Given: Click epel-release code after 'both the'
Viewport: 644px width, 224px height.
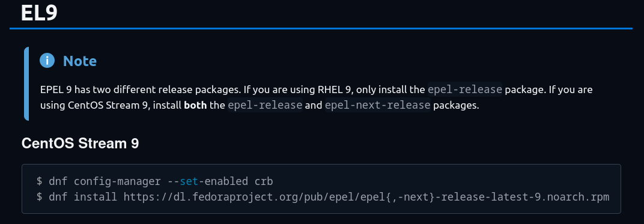Looking at the screenshot, I should pyautogui.click(x=266, y=105).
